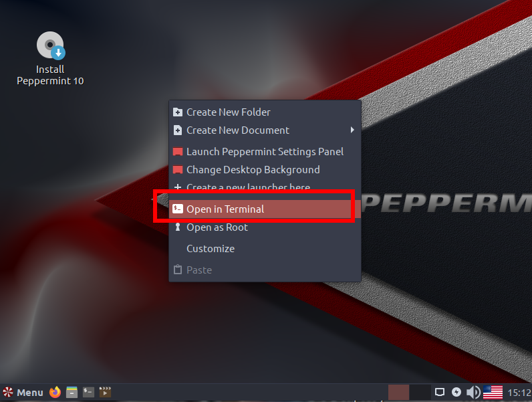Switch to the second workspace in pager
532x402 pixels.
pos(420,393)
